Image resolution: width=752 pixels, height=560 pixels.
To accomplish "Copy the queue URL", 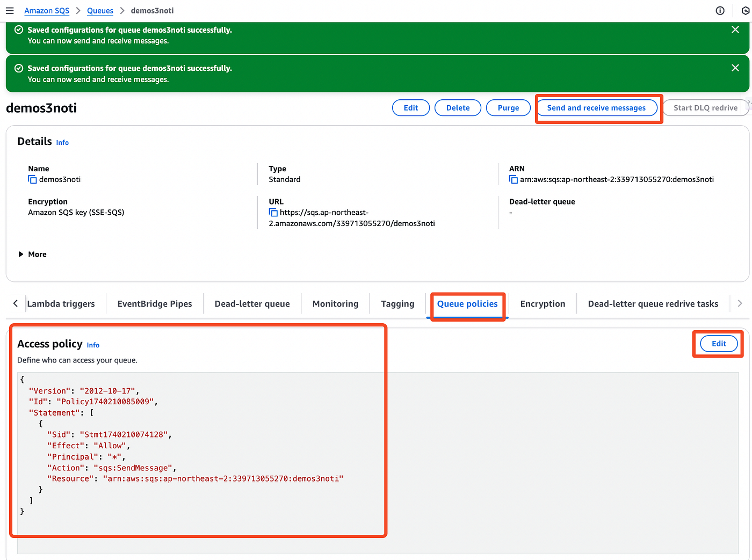I will [273, 213].
